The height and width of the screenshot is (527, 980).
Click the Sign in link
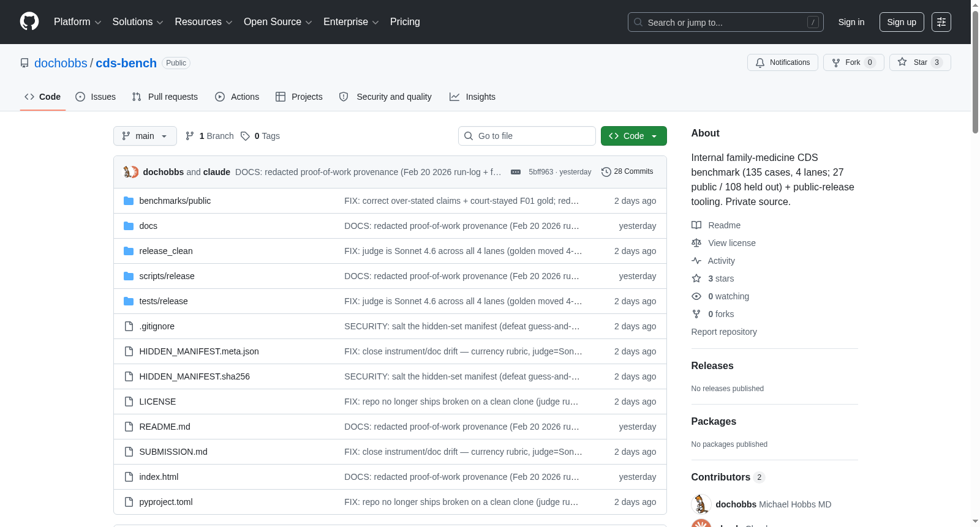pos(851,22)
